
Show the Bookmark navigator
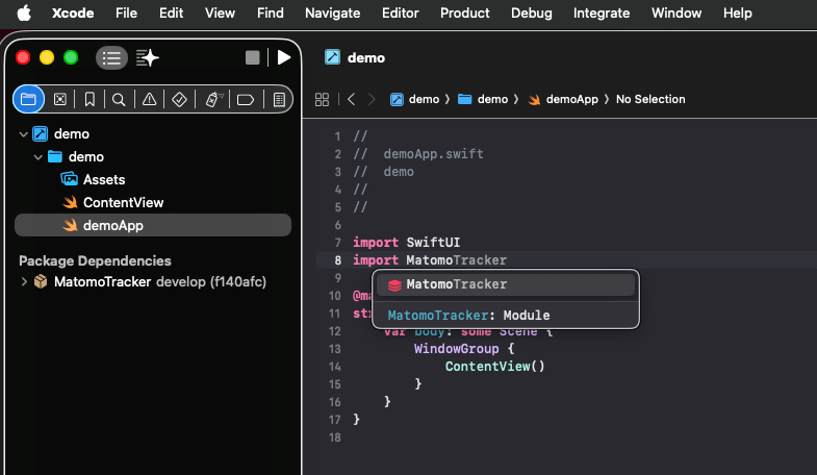[x=90, y=99]
